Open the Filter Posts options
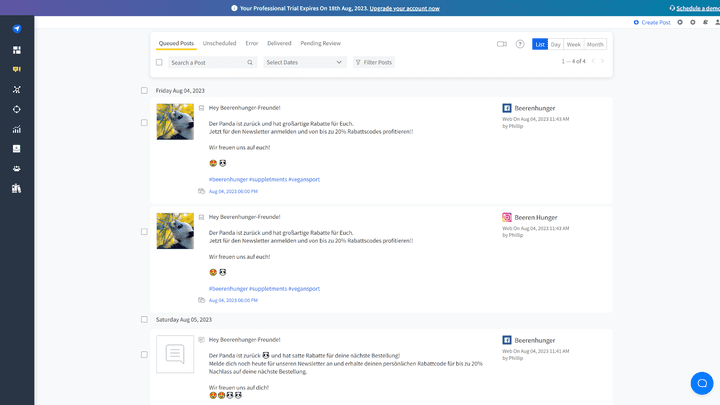Viewport: 720px width, 405px height. click(374, 62)
